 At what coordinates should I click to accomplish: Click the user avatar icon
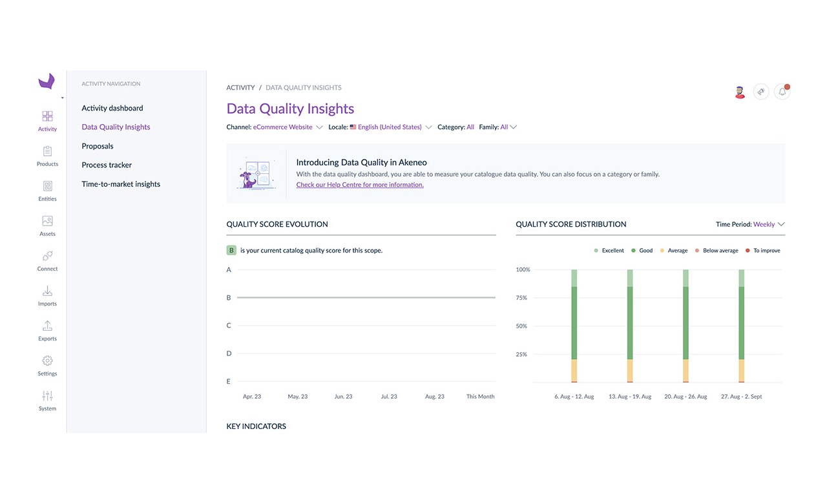click(740, 92)
